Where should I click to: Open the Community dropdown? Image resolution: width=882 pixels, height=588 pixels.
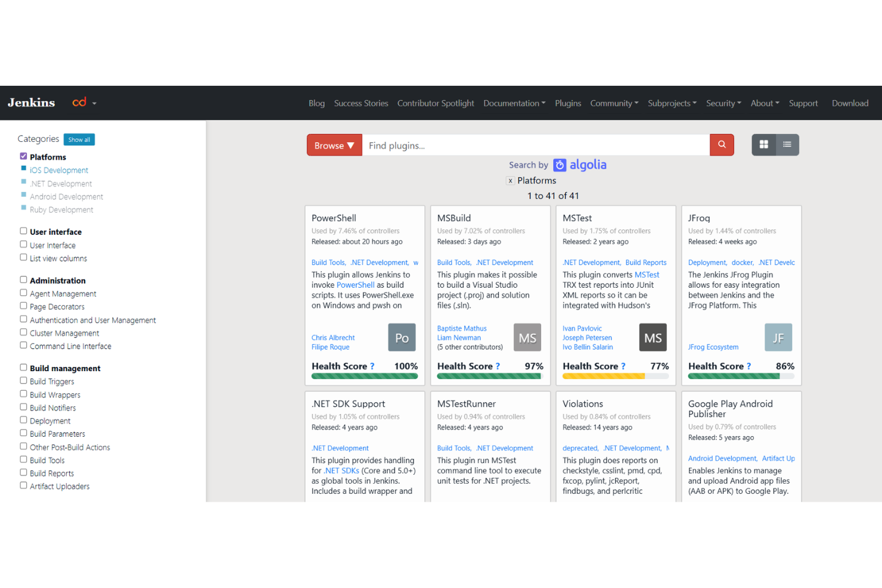614,103
